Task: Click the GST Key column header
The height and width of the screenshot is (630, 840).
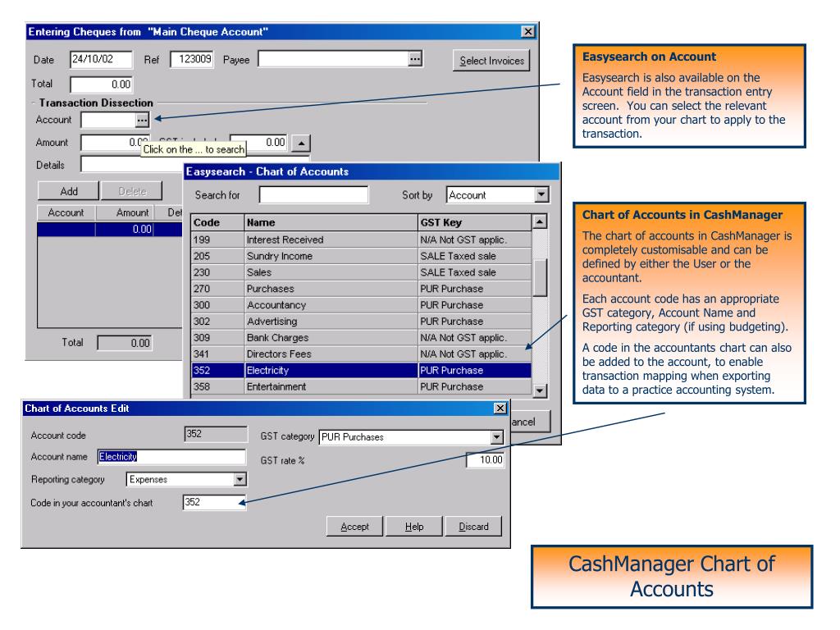Action: click(x=475, y=223)
